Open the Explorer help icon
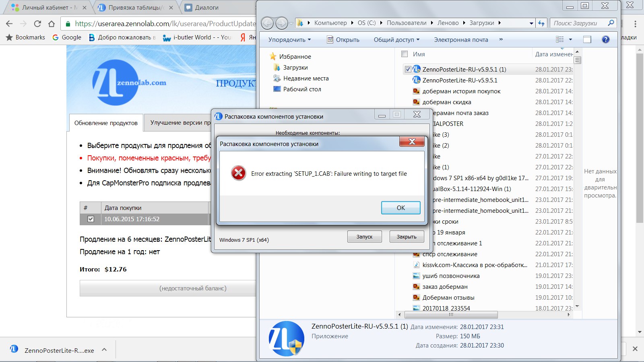The image size is (644, 362). pos(605,39)
